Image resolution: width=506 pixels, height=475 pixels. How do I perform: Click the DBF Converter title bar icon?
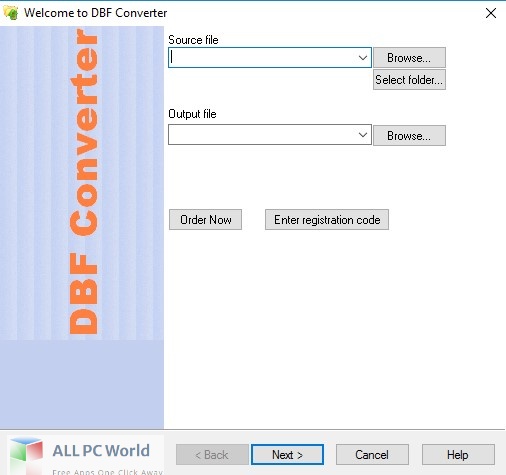point(11,13)
